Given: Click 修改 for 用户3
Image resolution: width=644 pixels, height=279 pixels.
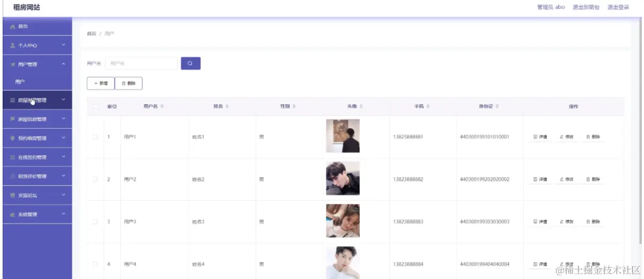Looking at the screenshot, I should pos(566,222).
